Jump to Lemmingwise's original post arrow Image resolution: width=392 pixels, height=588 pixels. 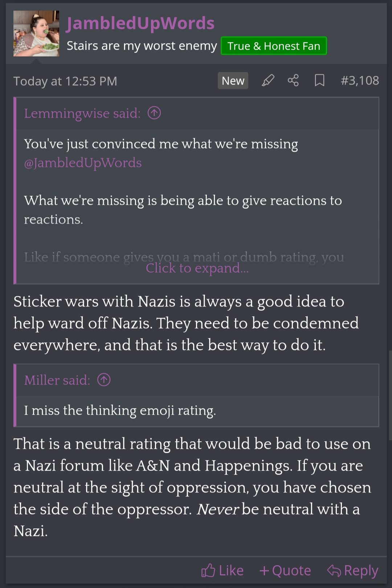(154, 113)
